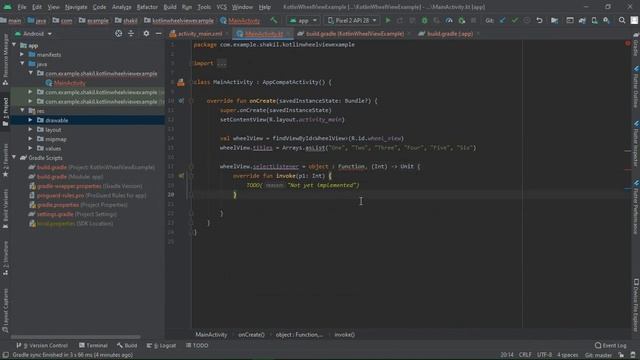The height and width of the screenshot is (360, 640).
Task: Open the Android view selector dropdown
Action: [x=33, y=34]
